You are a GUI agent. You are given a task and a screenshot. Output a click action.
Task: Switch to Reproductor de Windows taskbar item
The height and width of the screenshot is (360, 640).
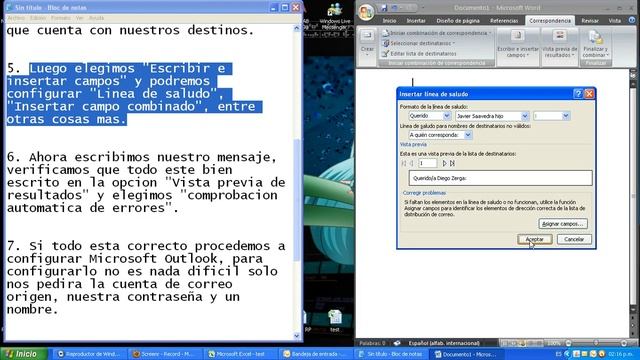pyautogui.click(x=89, y=354)
